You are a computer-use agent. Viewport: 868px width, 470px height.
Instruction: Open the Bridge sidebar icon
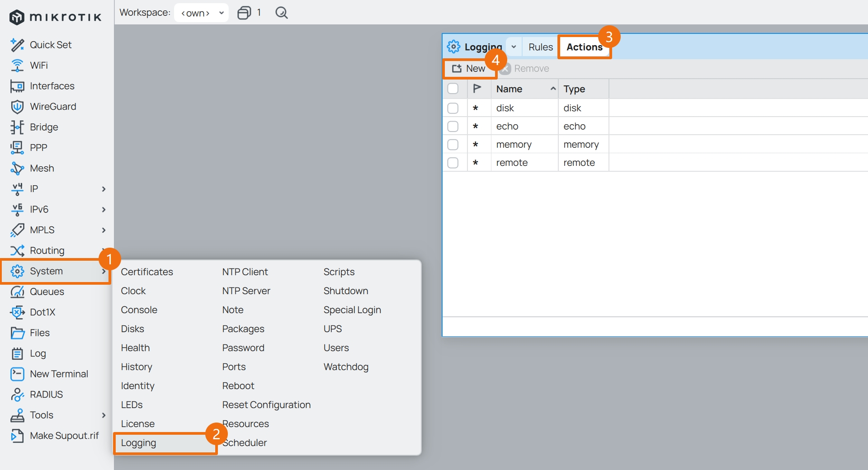coord(17,127)
